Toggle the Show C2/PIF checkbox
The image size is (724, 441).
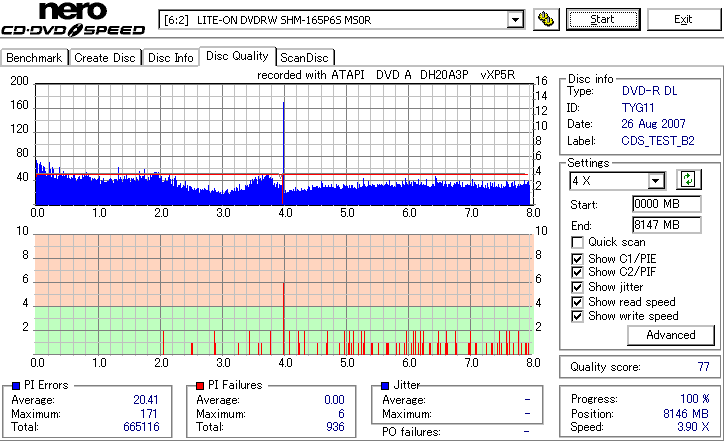click(x=577, y=272)
